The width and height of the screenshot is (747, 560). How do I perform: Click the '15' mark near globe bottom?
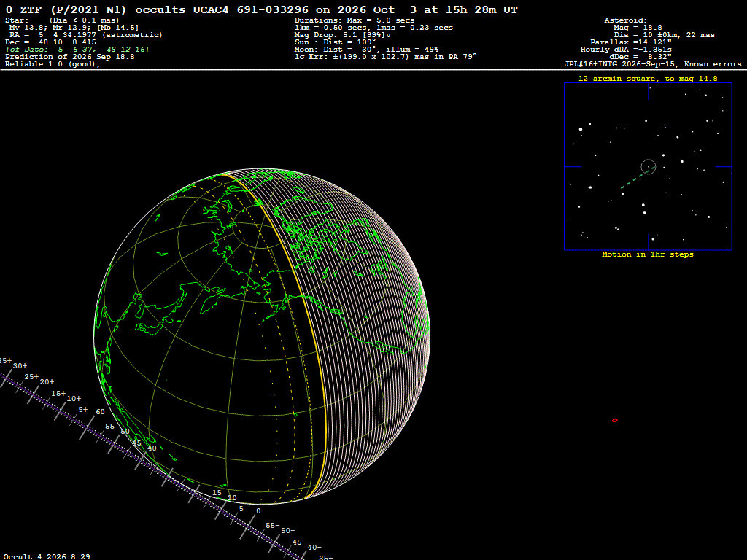click(x=217, y=493)
